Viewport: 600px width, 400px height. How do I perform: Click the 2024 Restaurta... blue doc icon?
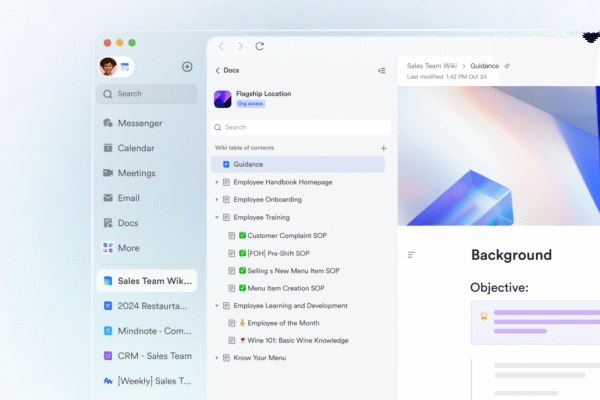[x=108, y=306]
